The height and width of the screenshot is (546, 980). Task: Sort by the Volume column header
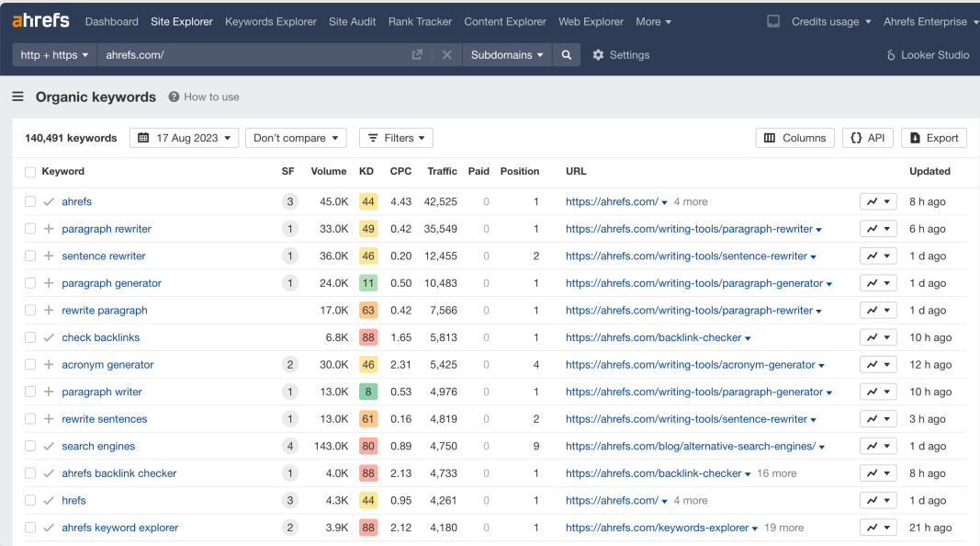(x=329, y=171)
